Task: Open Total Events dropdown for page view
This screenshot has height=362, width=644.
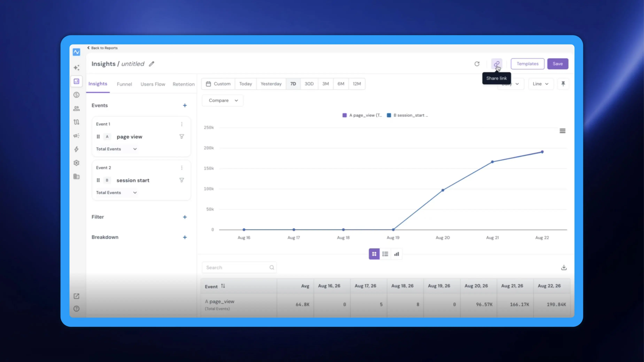Action: [x=117, y=149]
